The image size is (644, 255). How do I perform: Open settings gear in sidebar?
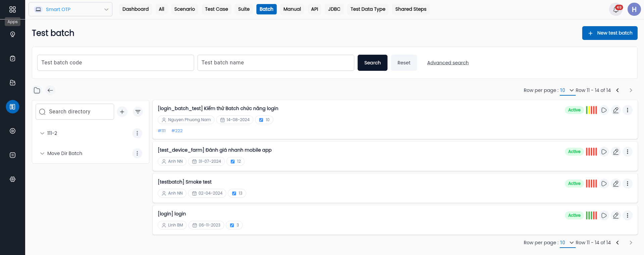click(x=12, y=179)
